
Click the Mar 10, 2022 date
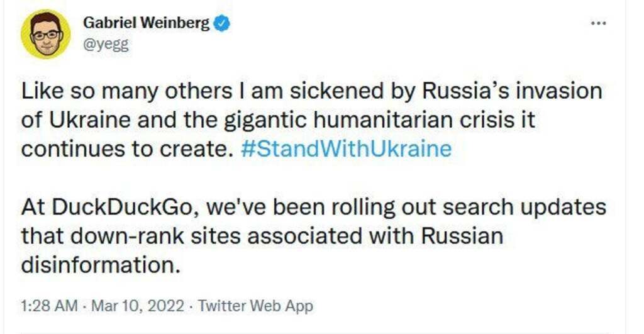137,306
